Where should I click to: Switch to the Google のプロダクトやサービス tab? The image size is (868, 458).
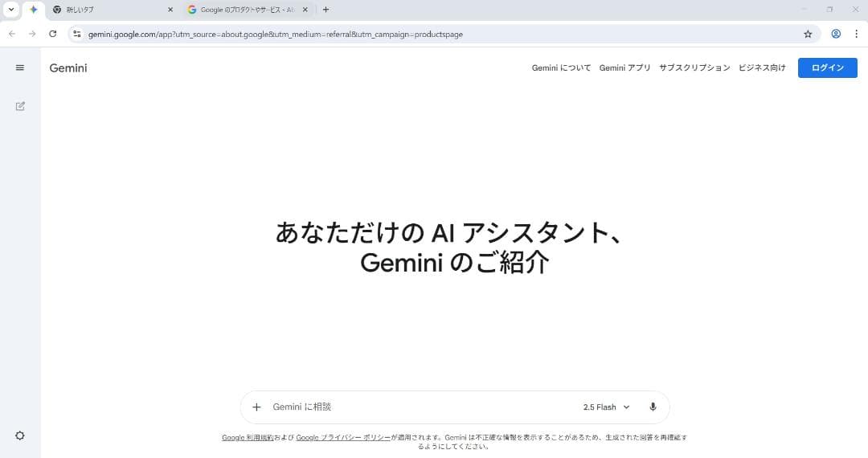248,10
